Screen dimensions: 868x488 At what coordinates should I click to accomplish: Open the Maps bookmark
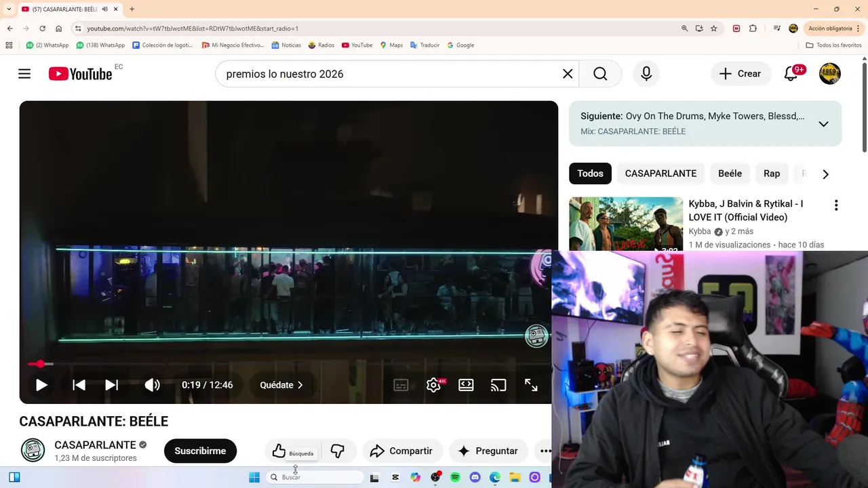click(x=391, y=45)
